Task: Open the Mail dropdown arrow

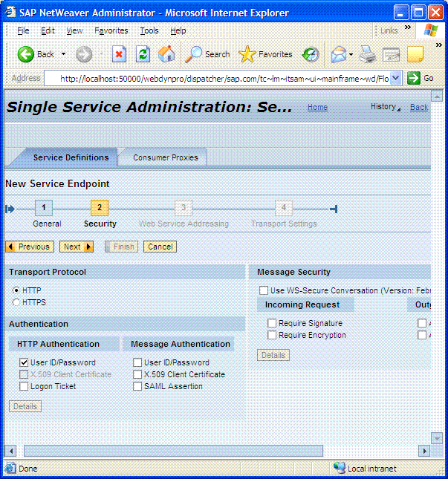Action: click(351, 55)
